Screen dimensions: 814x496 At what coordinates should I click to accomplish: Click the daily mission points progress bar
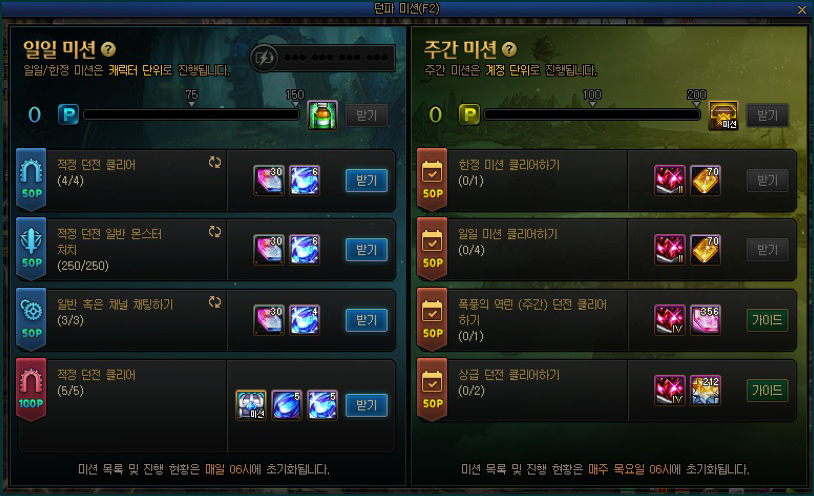pyautogui.click(x=192, y=114)
